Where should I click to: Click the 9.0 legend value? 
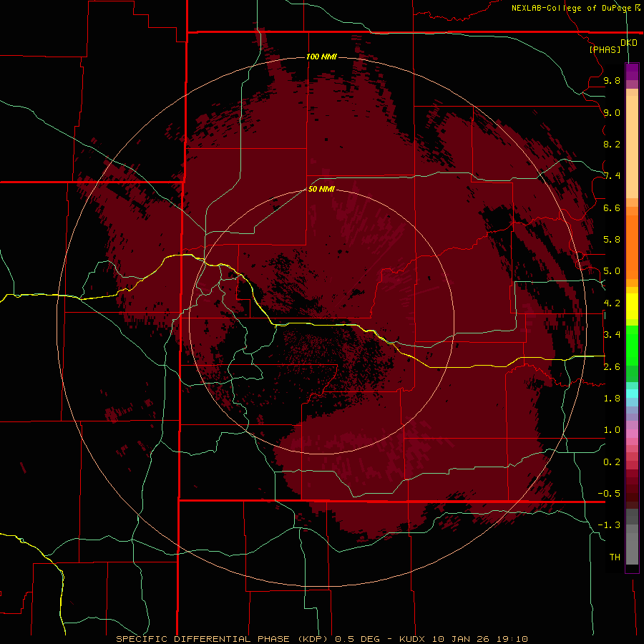click(612, 112)
